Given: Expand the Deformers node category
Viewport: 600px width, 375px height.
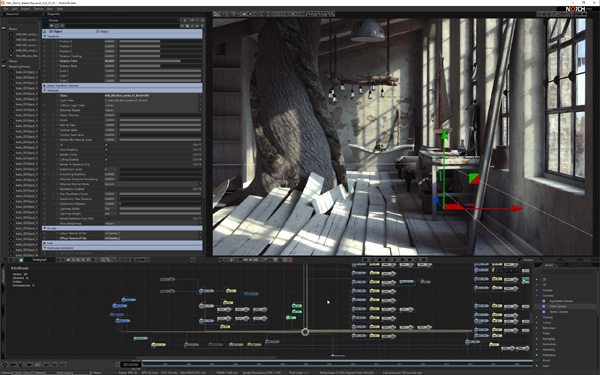Looking at the screenshot, I should tap(549, 328).
